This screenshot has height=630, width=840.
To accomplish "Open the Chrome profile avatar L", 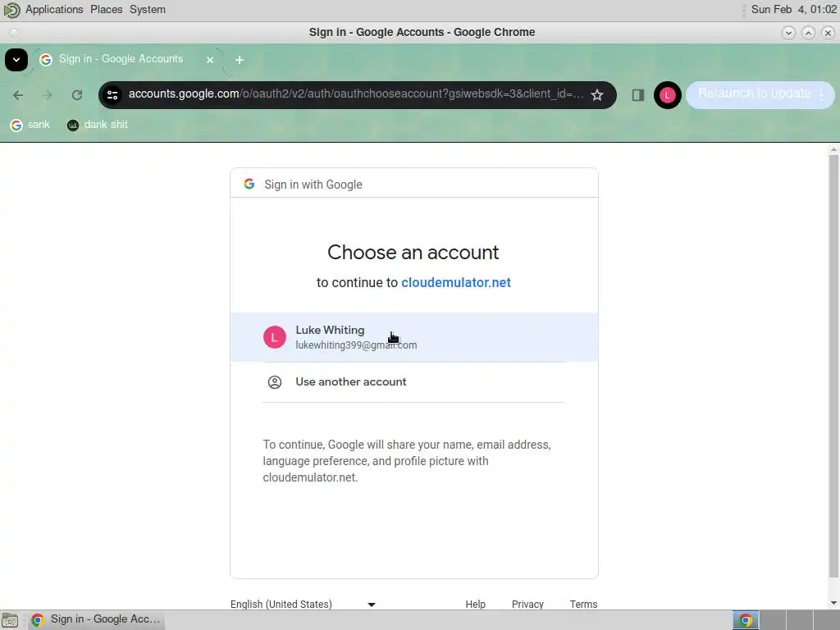I will coord(667,95).
